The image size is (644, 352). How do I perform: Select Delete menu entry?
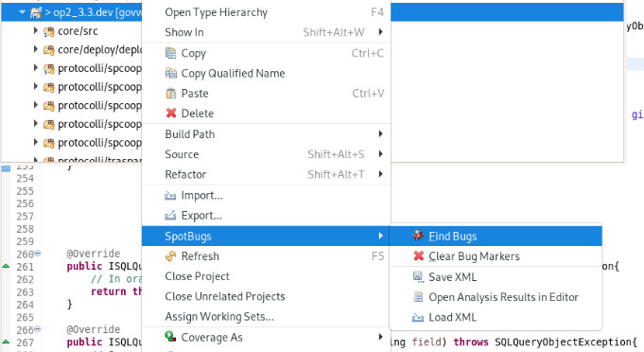(x=266, y=113)
